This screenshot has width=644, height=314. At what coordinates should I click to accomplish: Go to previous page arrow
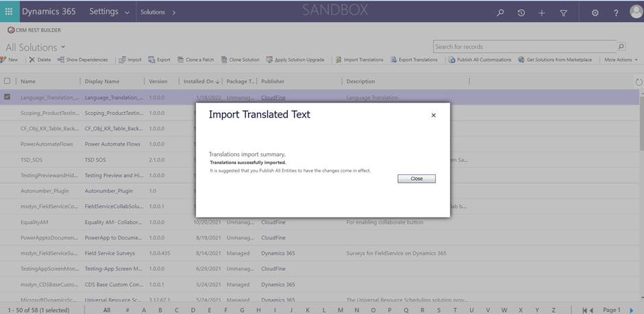point(591,311)
